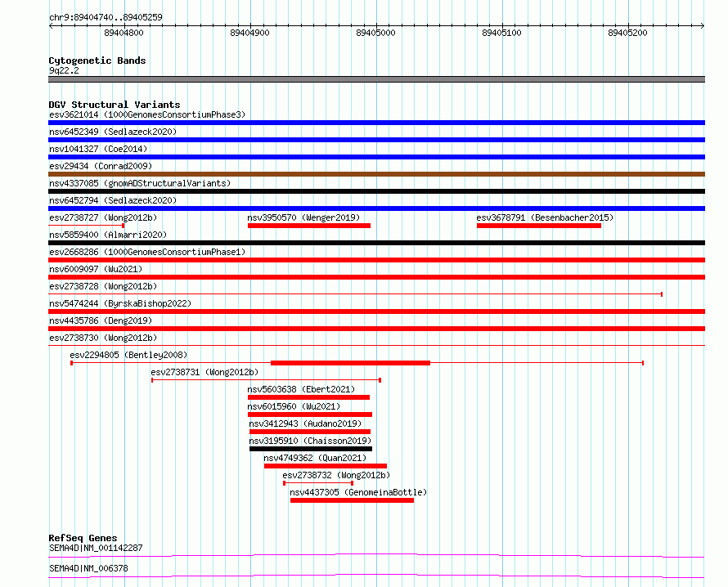Open the nsv4749362 Quan2021 variant label
This screenshot has width=728, height=587.
point(315,458)
